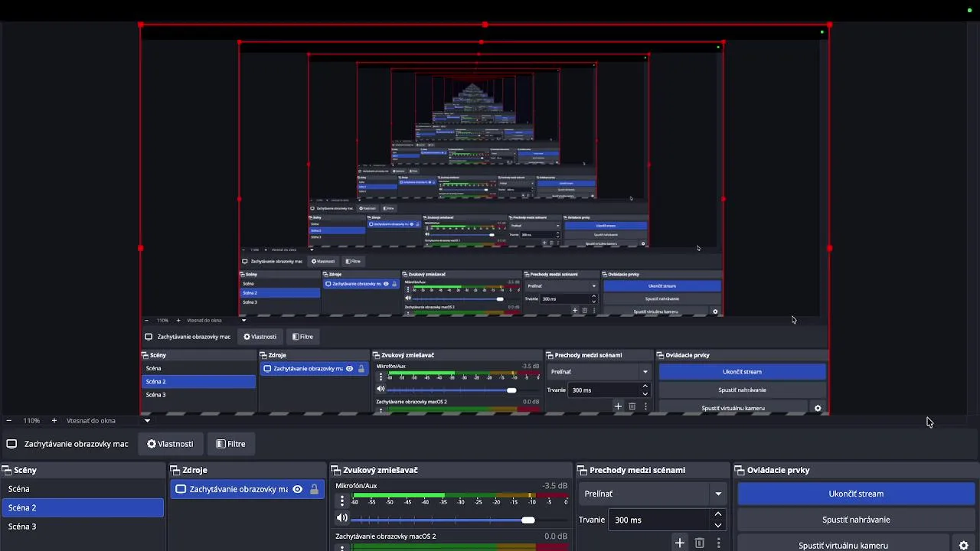Viewport: 980px width, 551px height.
Task: Click the green indicator dot in the top-right corner
Action: 969,10
